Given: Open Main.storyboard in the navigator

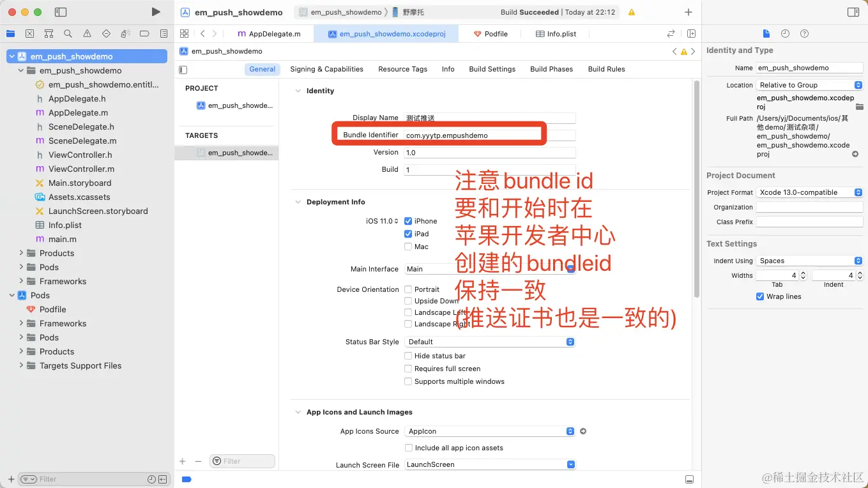Looking at the screenshot, I should pyautogui.click(x=80, y=183).
